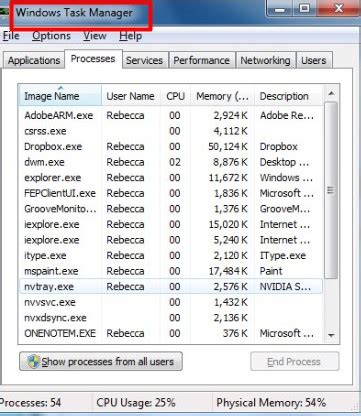361x416 pixels.
Task: Sort by Image Name column header
Action: [x=60, y=96]
